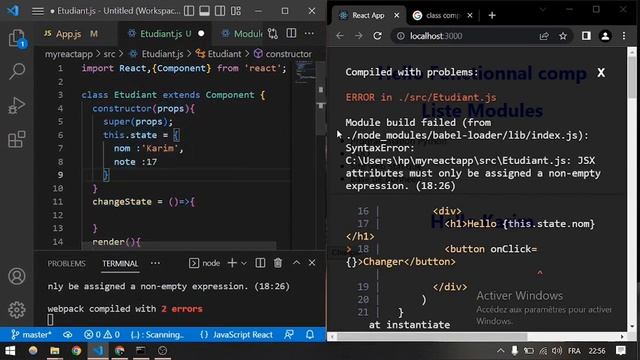Open Chrome from the taskbar

(76, 351)
